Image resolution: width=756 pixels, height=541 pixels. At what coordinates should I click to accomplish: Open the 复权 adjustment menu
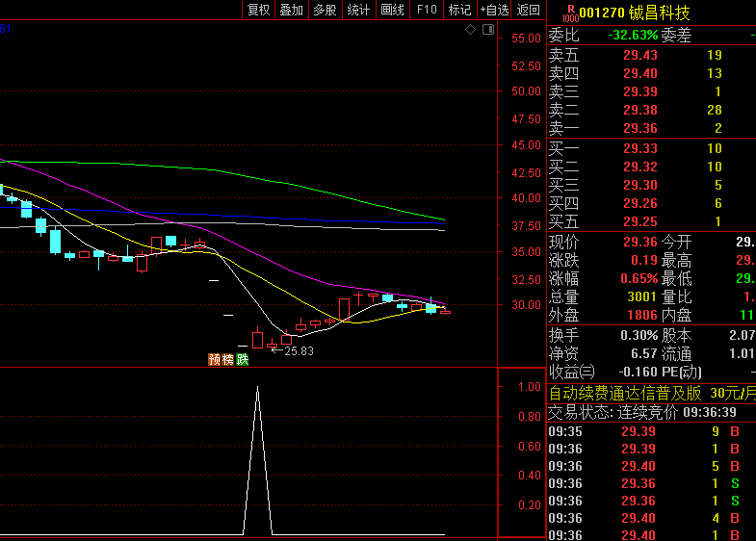click(258, 10)
